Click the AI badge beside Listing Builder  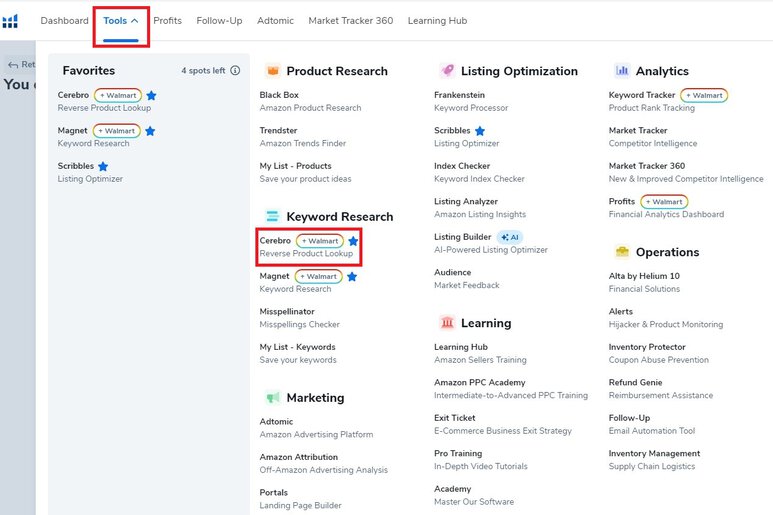tap(510, 237)
